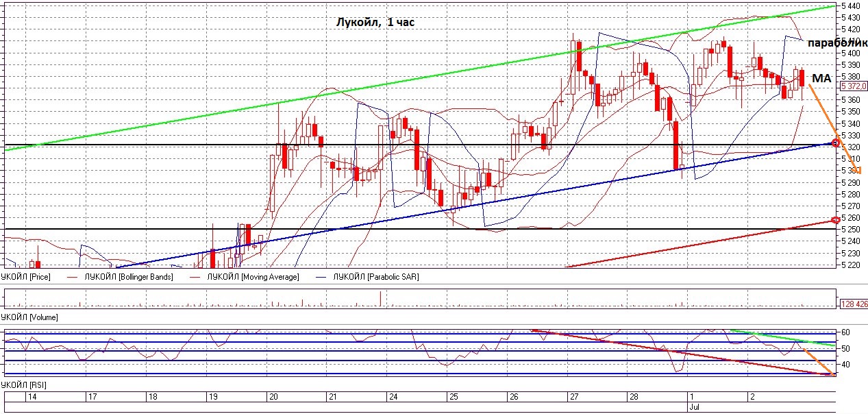Click RSI axis level 40
This screenshot has height=414, width=868.
coord(845,365)
